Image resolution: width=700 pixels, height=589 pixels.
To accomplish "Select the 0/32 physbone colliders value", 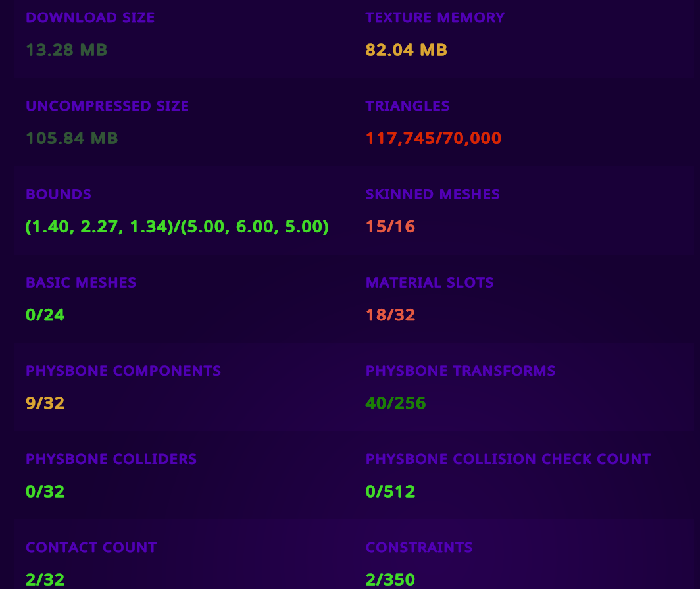I will [45, 492].
